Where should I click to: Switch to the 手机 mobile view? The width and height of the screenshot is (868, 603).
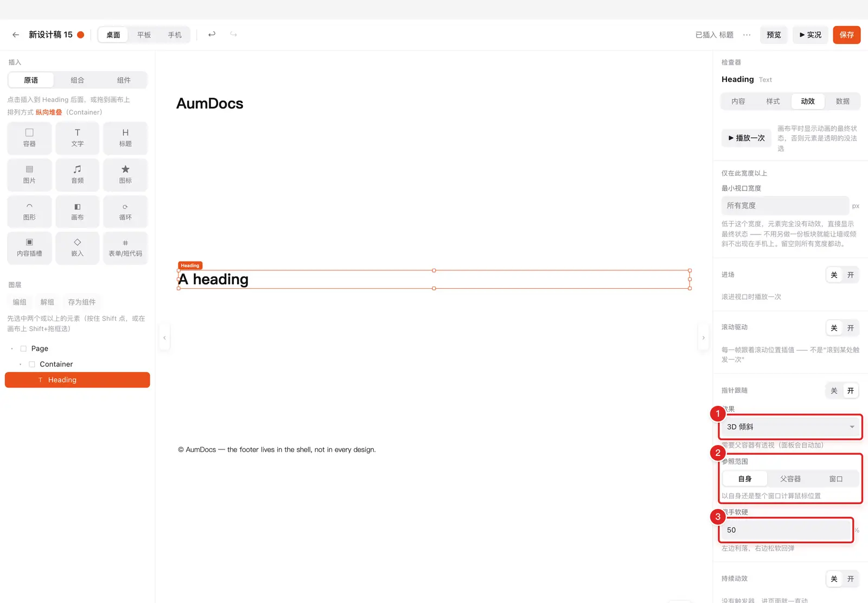click(x=175, y=35)
